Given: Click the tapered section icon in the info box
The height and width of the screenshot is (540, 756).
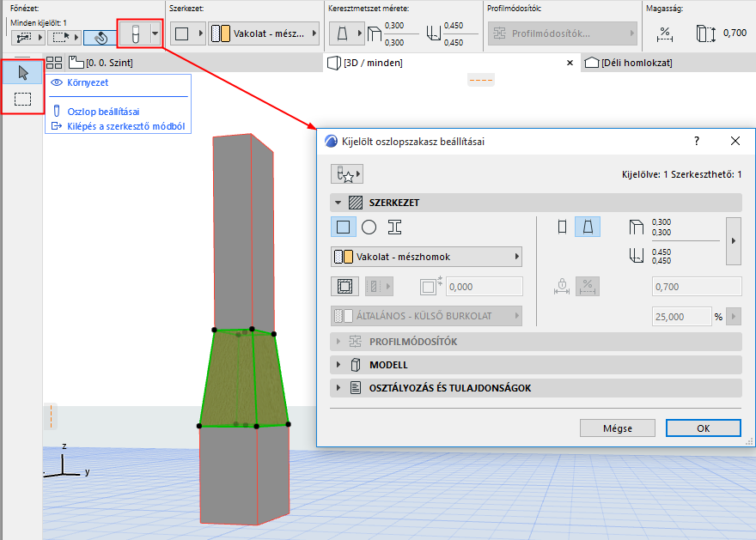Looking at the screenshot, I should pos(341,35).
